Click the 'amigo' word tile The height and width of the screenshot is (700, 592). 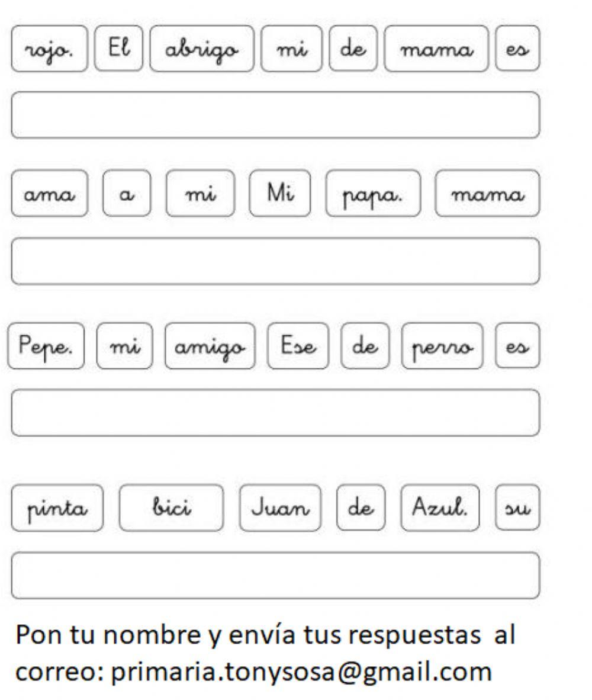(210, 346)
